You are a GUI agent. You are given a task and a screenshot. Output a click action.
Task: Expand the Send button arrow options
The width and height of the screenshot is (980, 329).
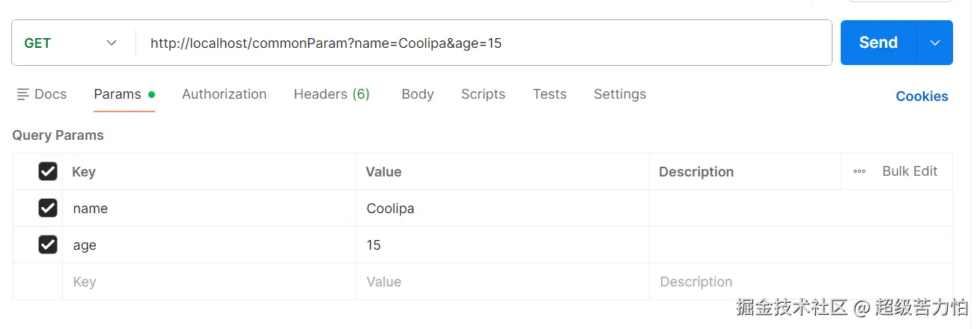tap(935, 43)
